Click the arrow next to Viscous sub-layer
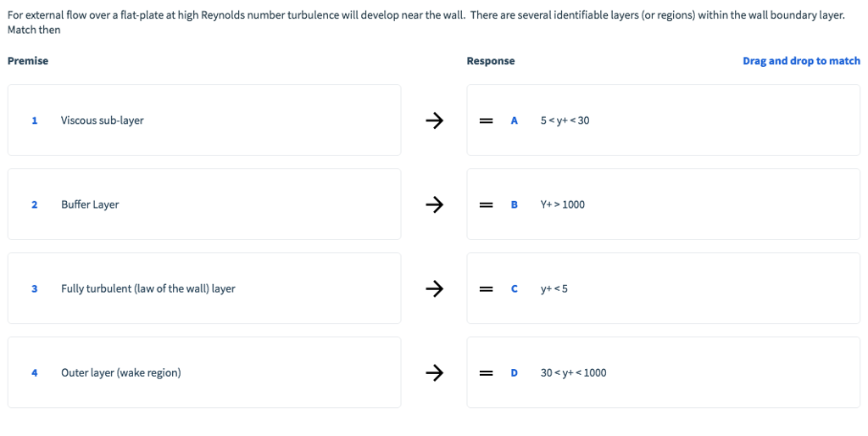 coord(434,120)
